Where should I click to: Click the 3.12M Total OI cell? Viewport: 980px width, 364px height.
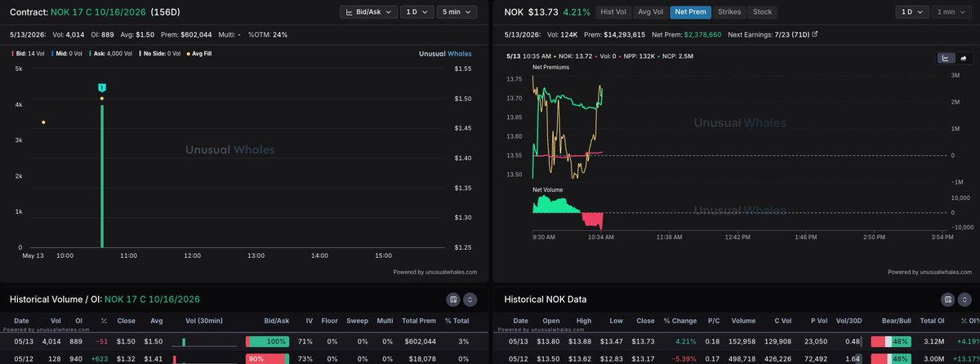pos(936,341)
